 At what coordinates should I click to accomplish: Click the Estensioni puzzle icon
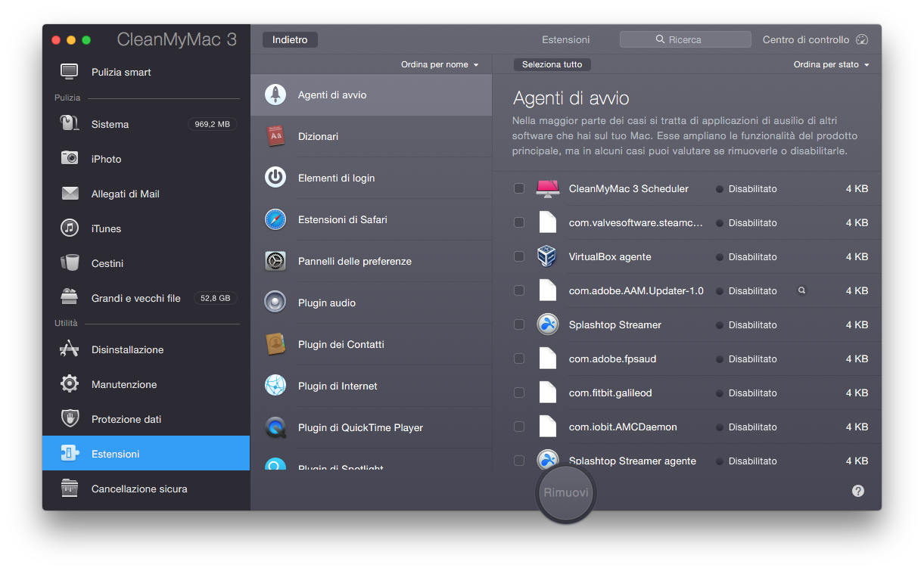tap(70, 454)
